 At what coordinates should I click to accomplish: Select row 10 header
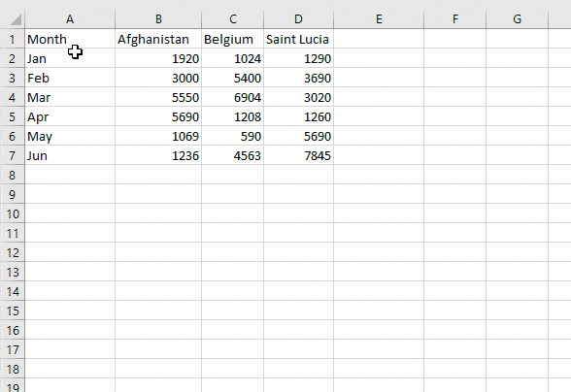[13, 213]
